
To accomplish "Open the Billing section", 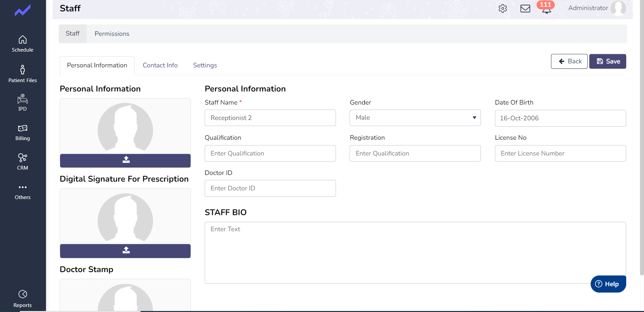I will coord(22,133).
